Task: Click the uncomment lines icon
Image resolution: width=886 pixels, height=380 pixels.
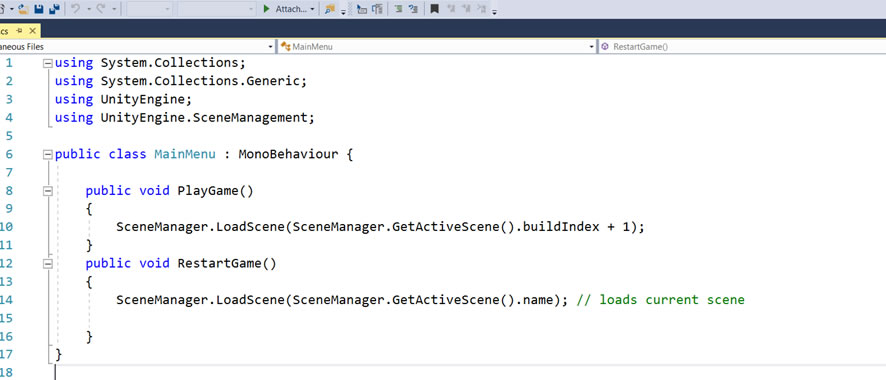Action: (x=414, y=9)
